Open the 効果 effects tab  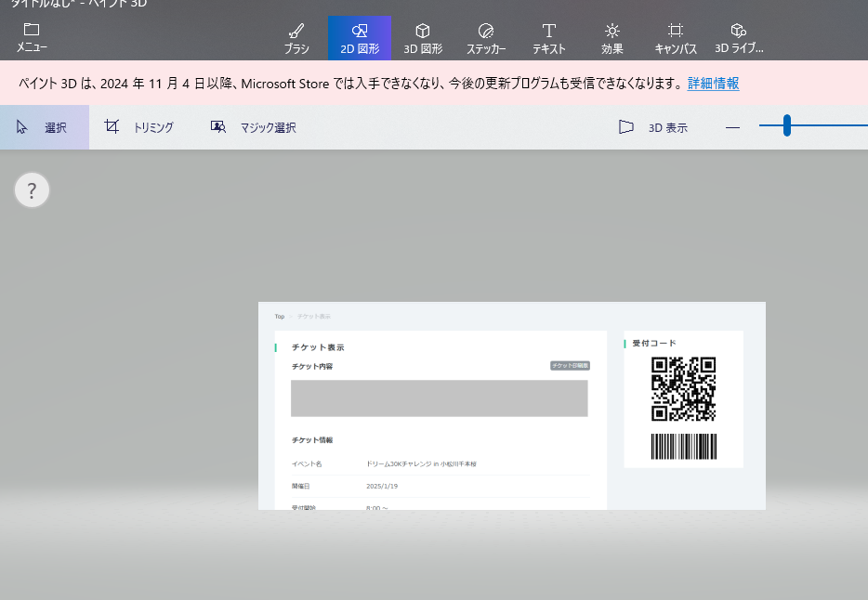pyautogui.click(x=612, y=38)
